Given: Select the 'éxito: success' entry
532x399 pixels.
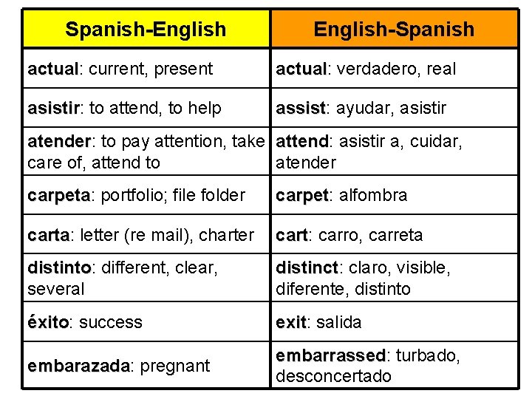Looking at the screenshot, I should click(x=84, y=322).
